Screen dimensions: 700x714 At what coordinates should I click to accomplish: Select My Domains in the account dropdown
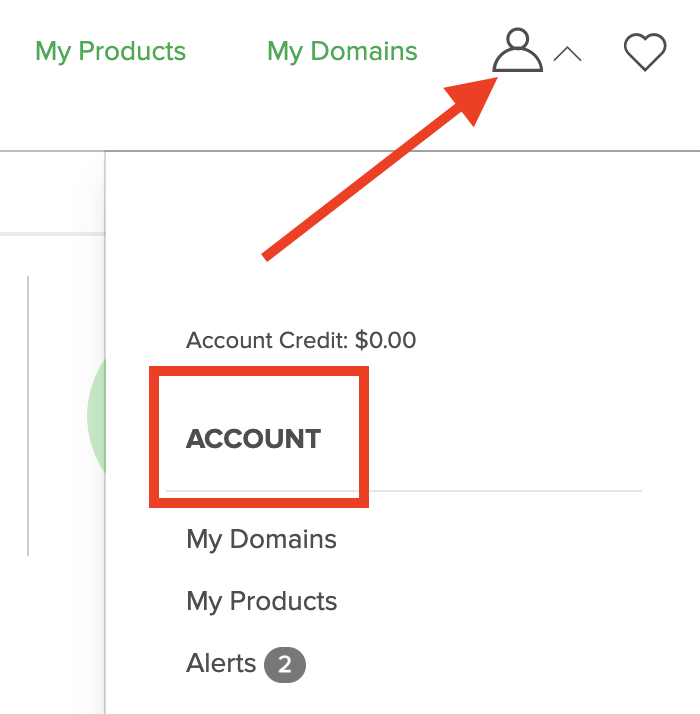[x=261, y=540]
